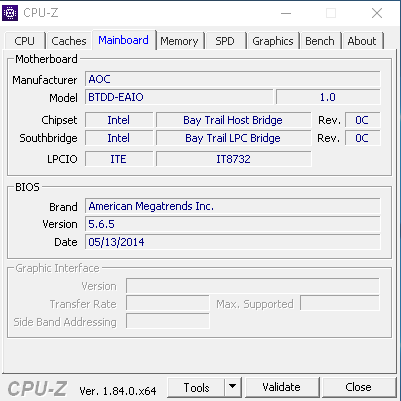401x401 pixels.
Task: View the Graphics tab
Action: 273,41
